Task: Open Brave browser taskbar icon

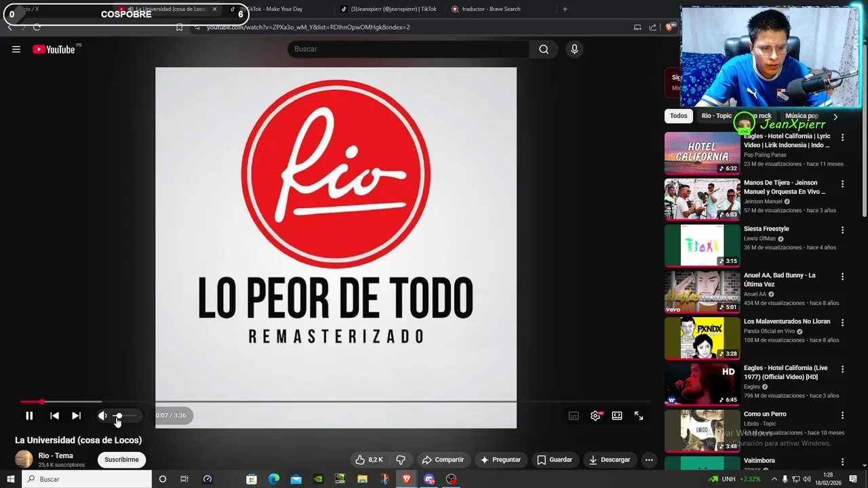Action: tap(407, 479)
